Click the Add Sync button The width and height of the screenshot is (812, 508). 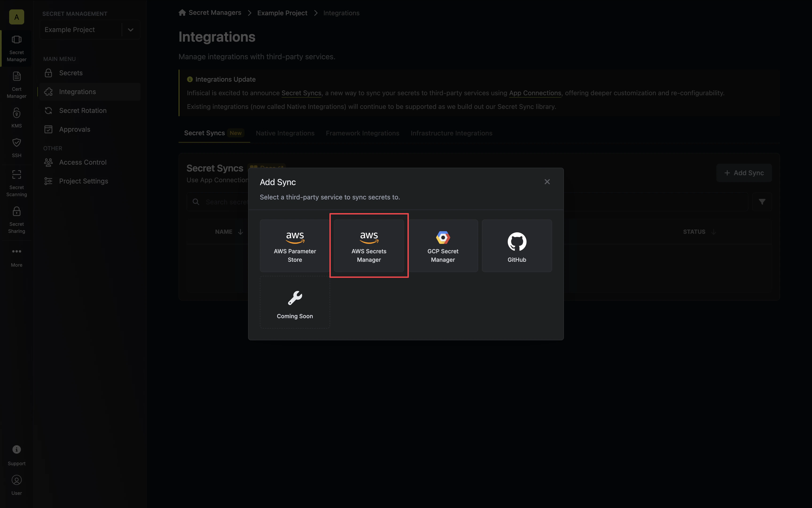(x=744, y=173)
